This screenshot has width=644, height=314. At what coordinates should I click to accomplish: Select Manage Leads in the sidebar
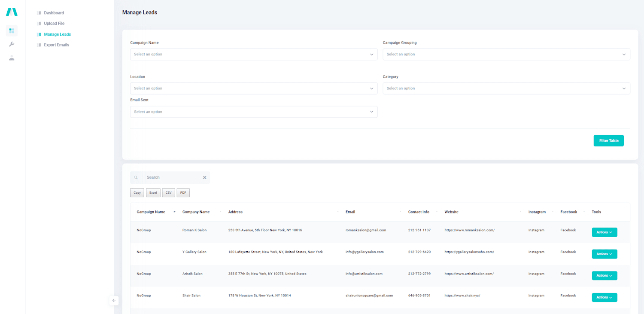click(x=58, y=34)
